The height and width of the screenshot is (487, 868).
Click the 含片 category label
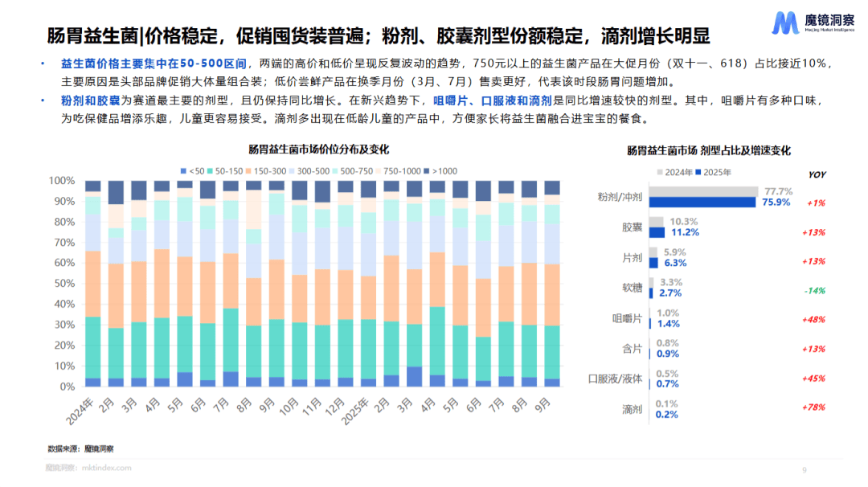(x=632, y=349)
